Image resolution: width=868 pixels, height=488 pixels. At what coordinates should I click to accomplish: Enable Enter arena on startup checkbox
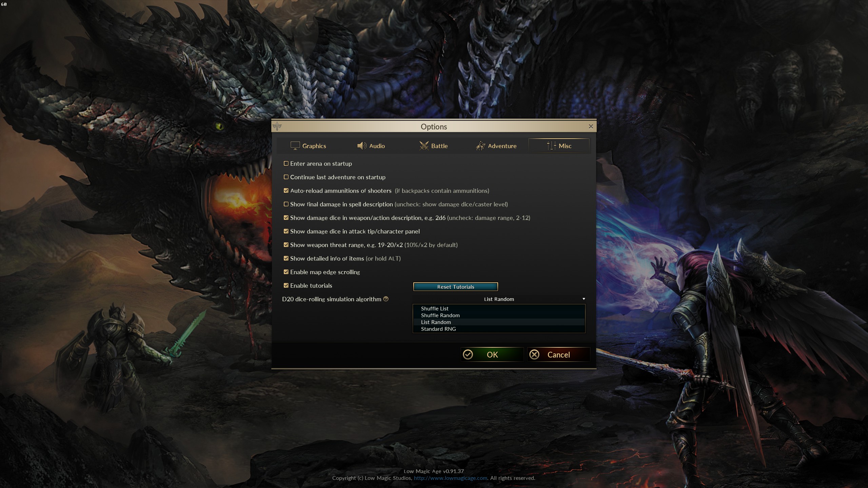pos(286,163)
